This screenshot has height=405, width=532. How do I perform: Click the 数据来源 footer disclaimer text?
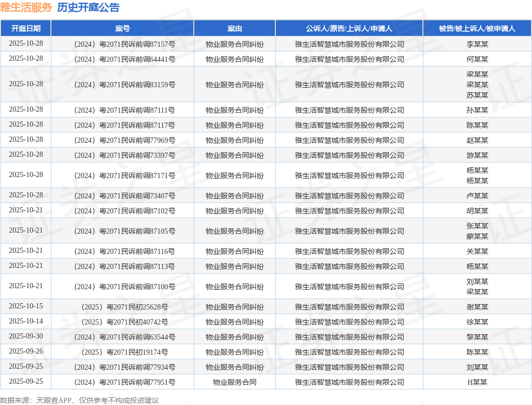pyautogui.click(x=79, y=400)
